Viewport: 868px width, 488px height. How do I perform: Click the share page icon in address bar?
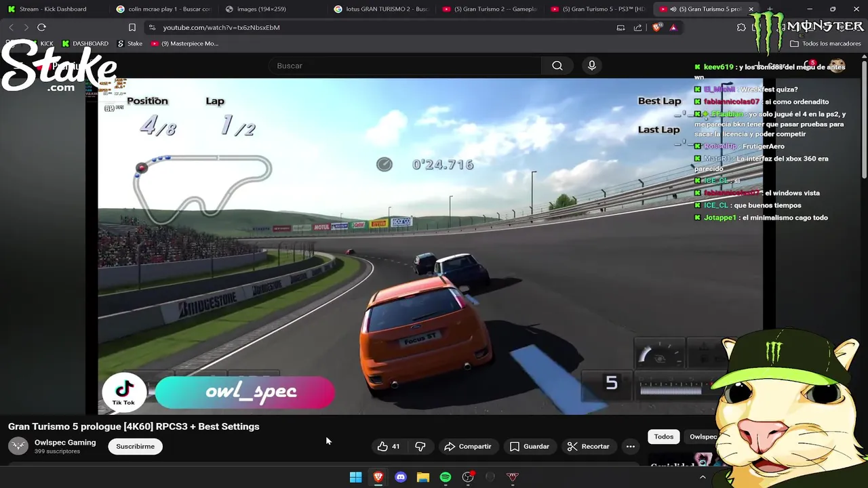[x=637, y=27]
